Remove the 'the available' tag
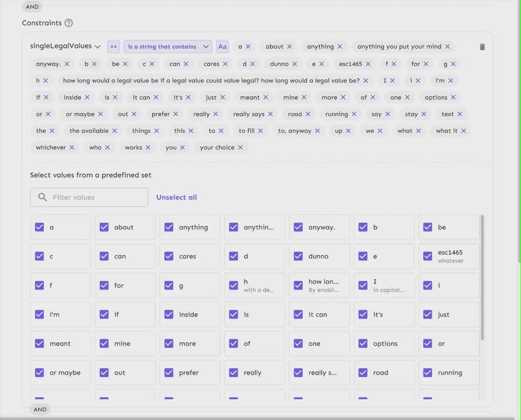Image resolution: width=521 pixels, height=420 pixels. (114, 131)
